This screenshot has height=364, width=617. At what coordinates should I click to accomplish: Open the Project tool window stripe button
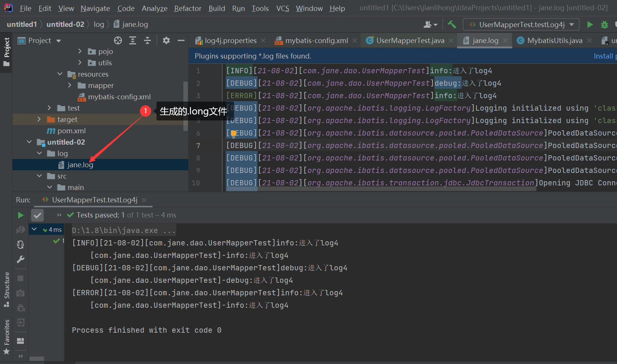[6, 52]
